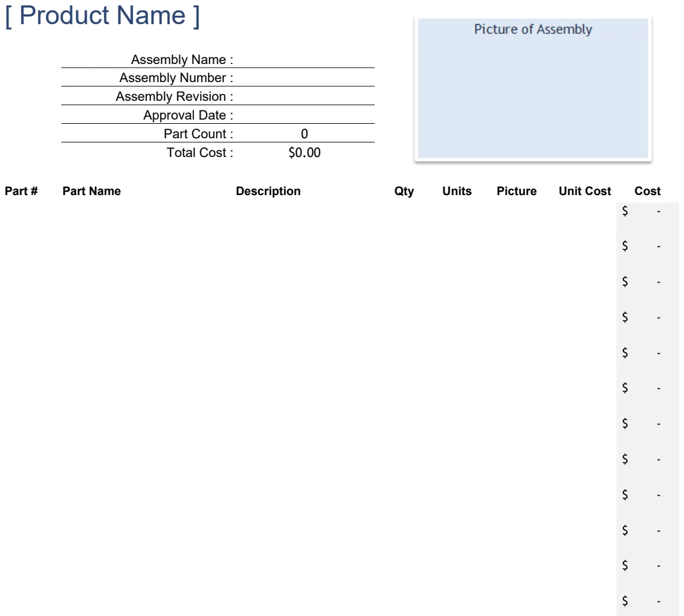
Task: Click the Total Cost label
Action: 200,153
